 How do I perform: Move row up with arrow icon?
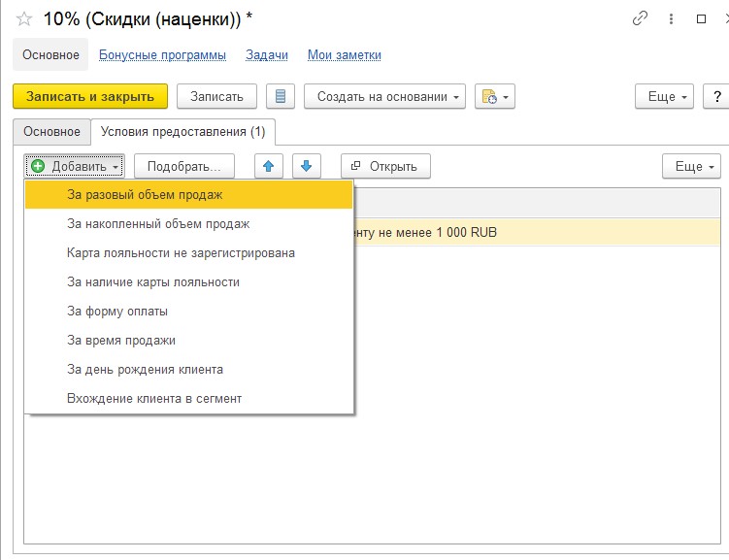point(269,166)
